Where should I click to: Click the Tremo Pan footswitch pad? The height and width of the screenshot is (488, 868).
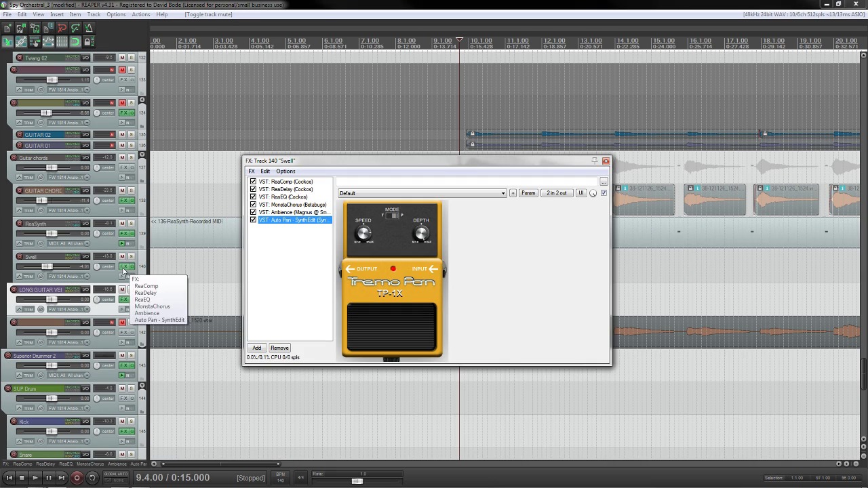392,327
